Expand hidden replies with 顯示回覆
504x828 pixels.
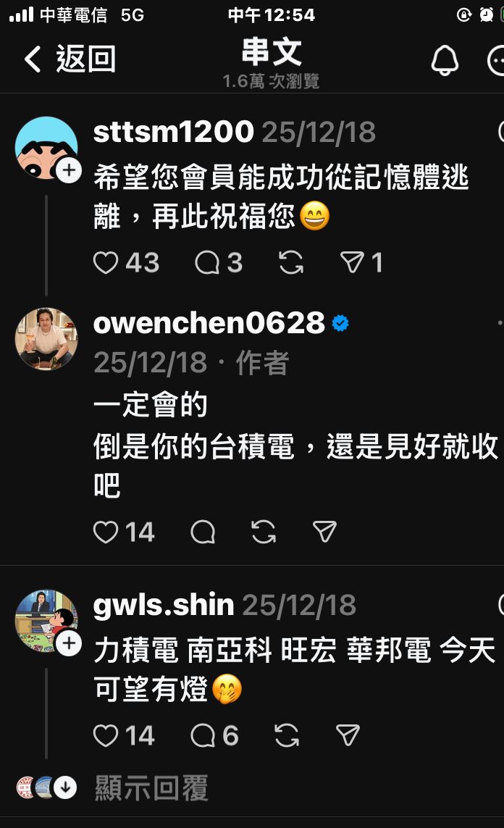[x=152, y=788]
